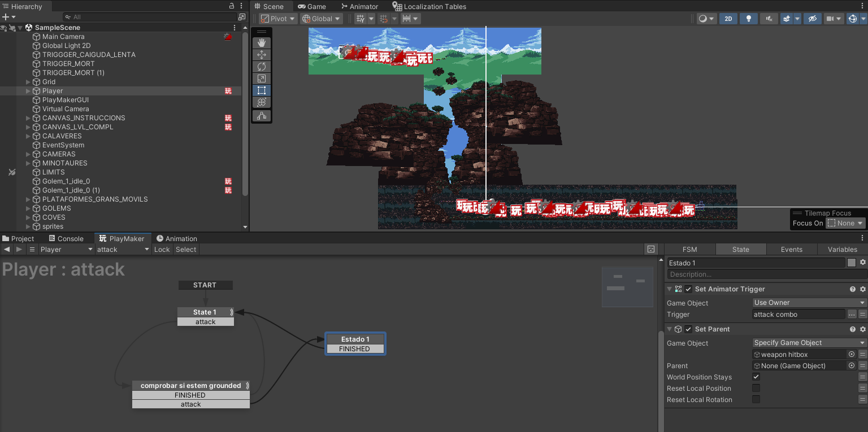Open the Events tab in PlayMaker
The image size is (868, 432).
click(x=791, y=249)
